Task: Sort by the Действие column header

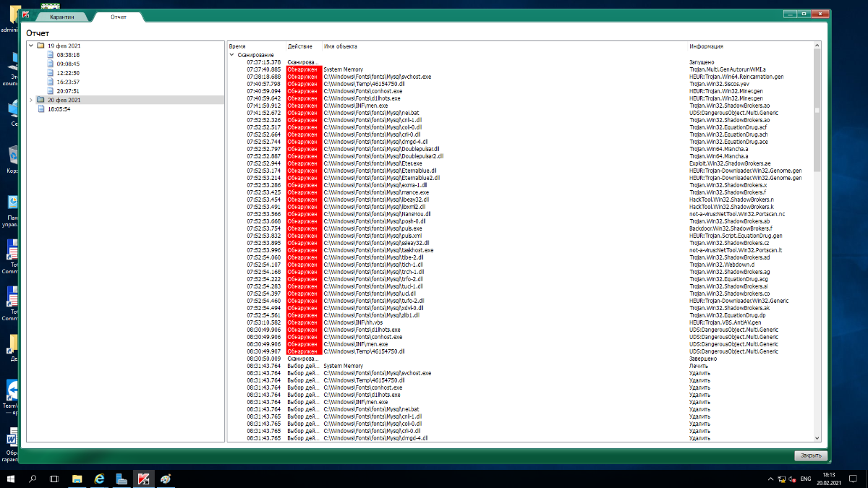Action: pos(299,46)
